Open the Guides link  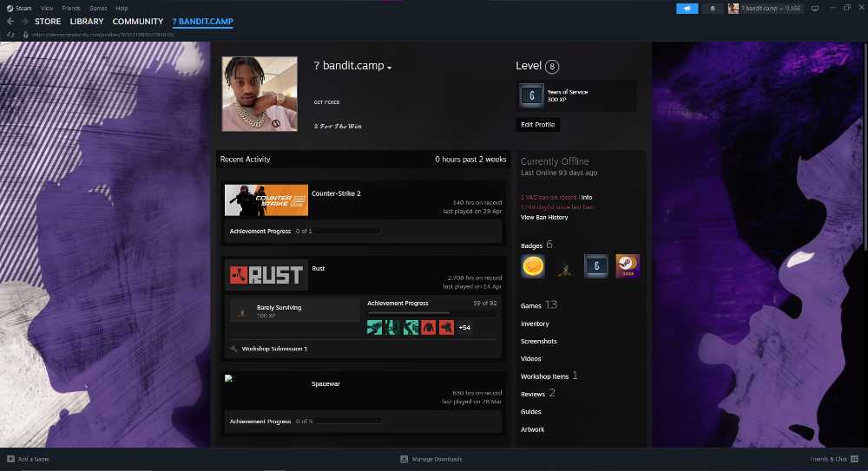(x=531, y=412)
